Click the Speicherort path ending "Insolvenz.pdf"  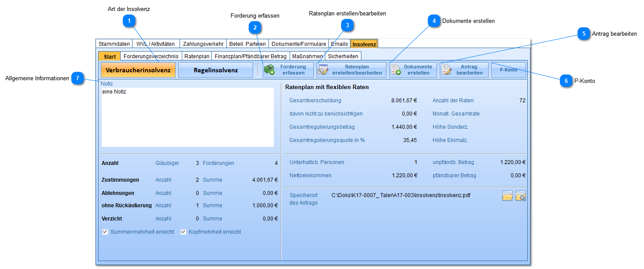click(x=401, y=195)
